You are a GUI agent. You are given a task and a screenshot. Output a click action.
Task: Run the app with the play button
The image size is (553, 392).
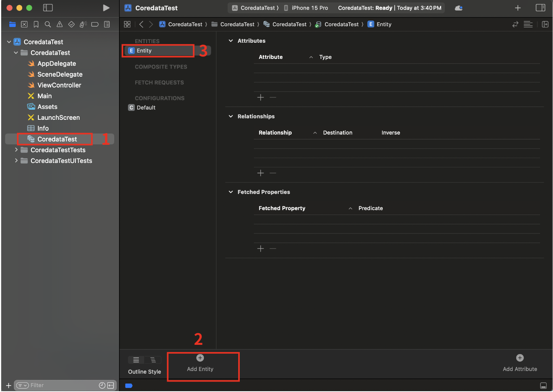pos(106,8)
